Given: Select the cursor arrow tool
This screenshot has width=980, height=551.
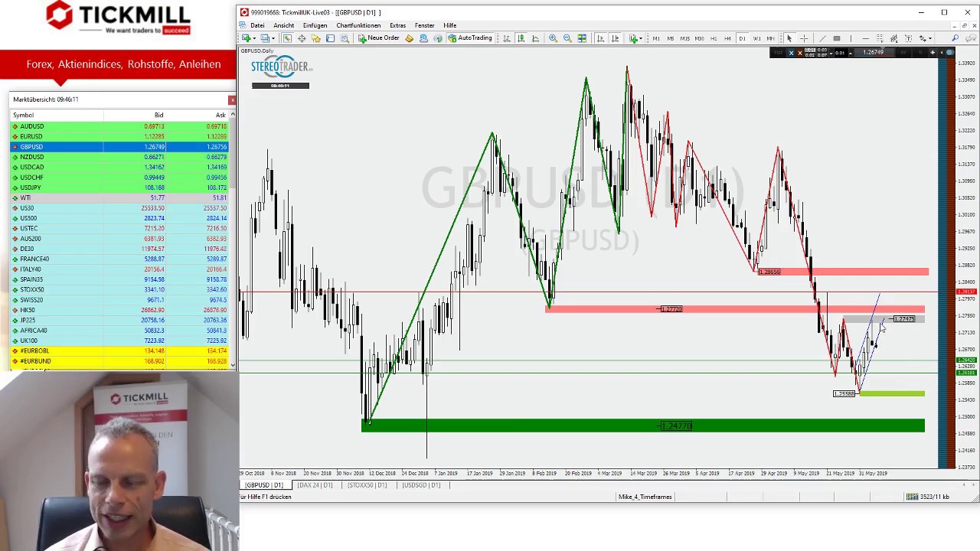Looking at the screenshot, I should [789, 38].
